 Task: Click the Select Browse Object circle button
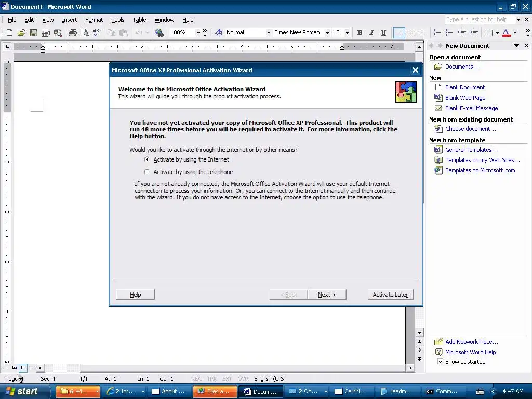tap(419, 350)
